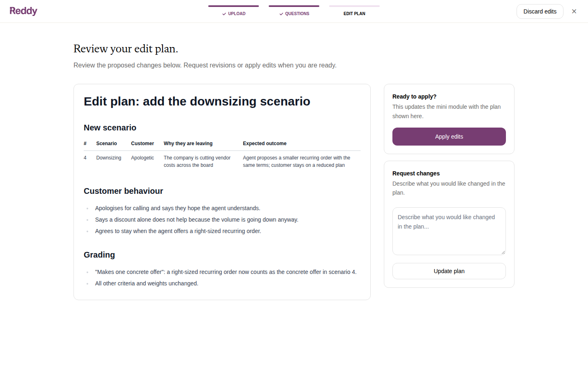The width and height of the screenshot is (588, 368).
Task: Grab the textarea resize handle corner
Action: pos(503,252)
